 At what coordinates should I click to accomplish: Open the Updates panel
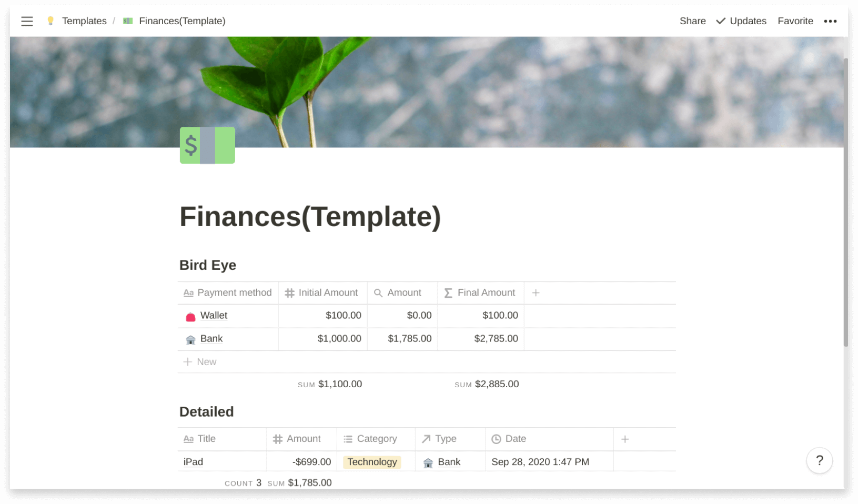(741, 21)
